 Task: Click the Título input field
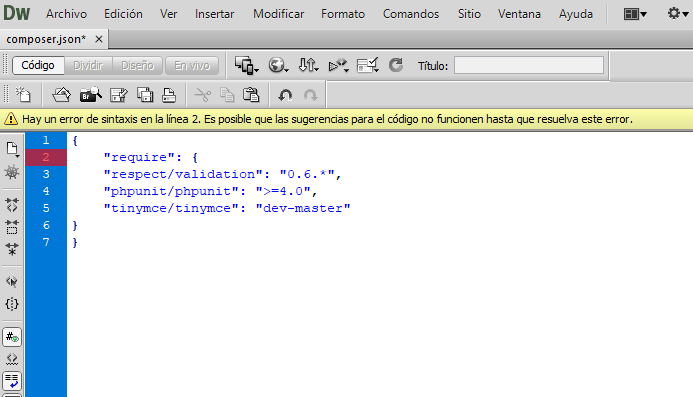(529, 65)
